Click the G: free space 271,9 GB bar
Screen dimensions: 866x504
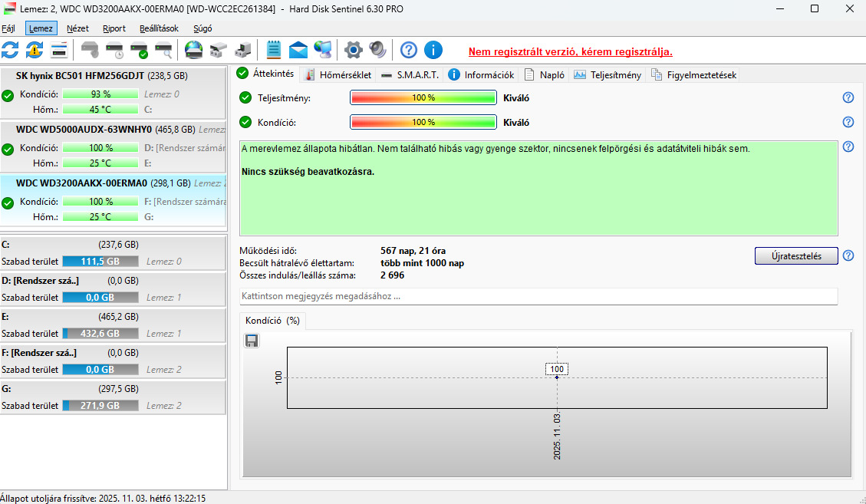point(100,406)
